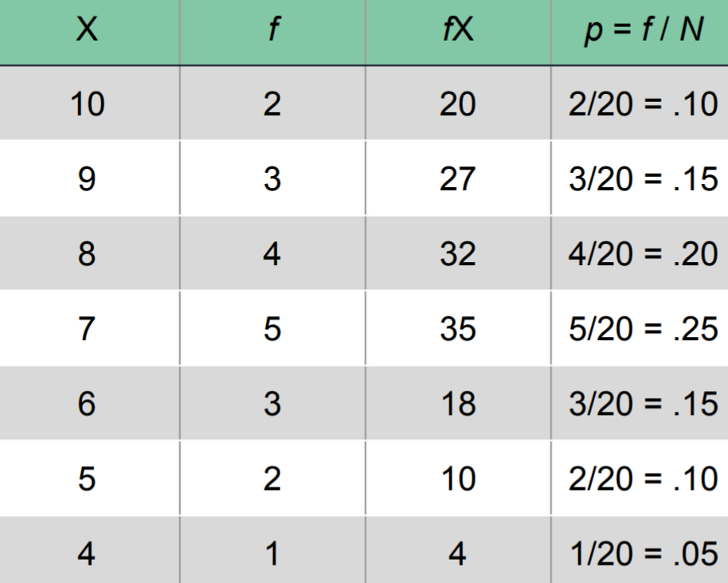
Task: Select the frequency cell in the last row
Action: coord(272,554)
